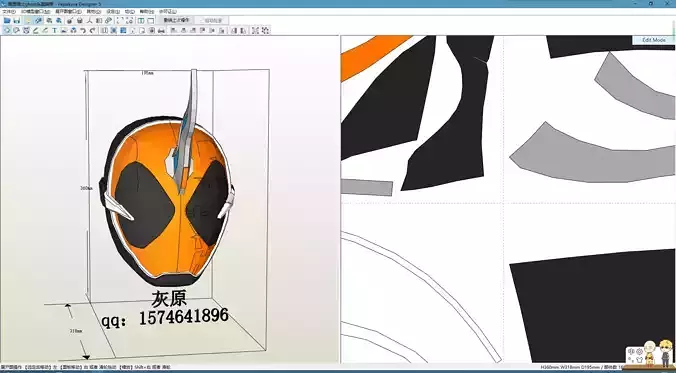The width and height of the screenshot is (676, 373).
Task: Open the last menu at the right end of the menu bar
Action: (168, 12)
